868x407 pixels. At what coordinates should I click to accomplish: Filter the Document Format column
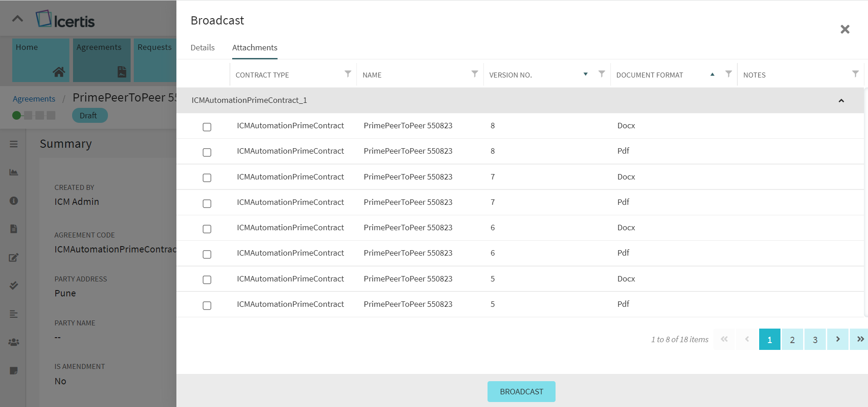click(728, 74)
